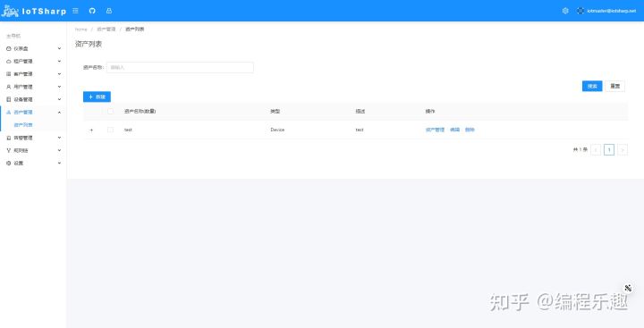Expand the 设备管理 menu chevron
This screenshot has height=328, width=644.
click(59, 99)
